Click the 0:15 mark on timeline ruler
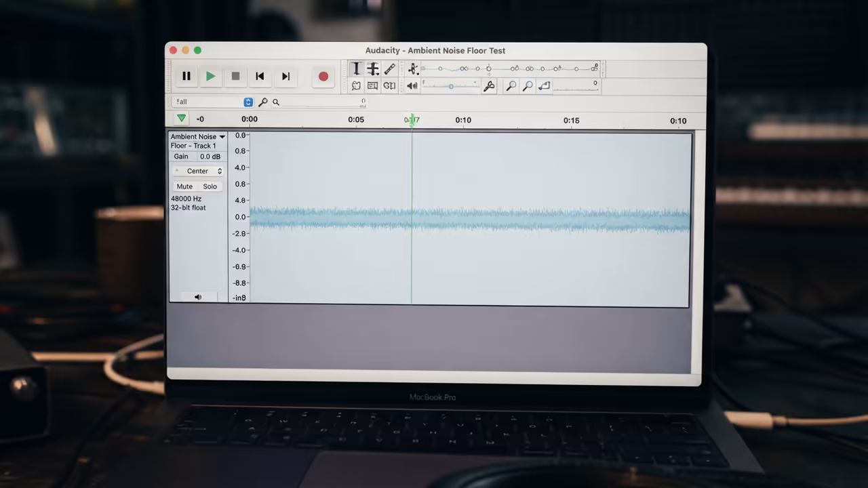868x488 pixels. click(x=571, y=121)
